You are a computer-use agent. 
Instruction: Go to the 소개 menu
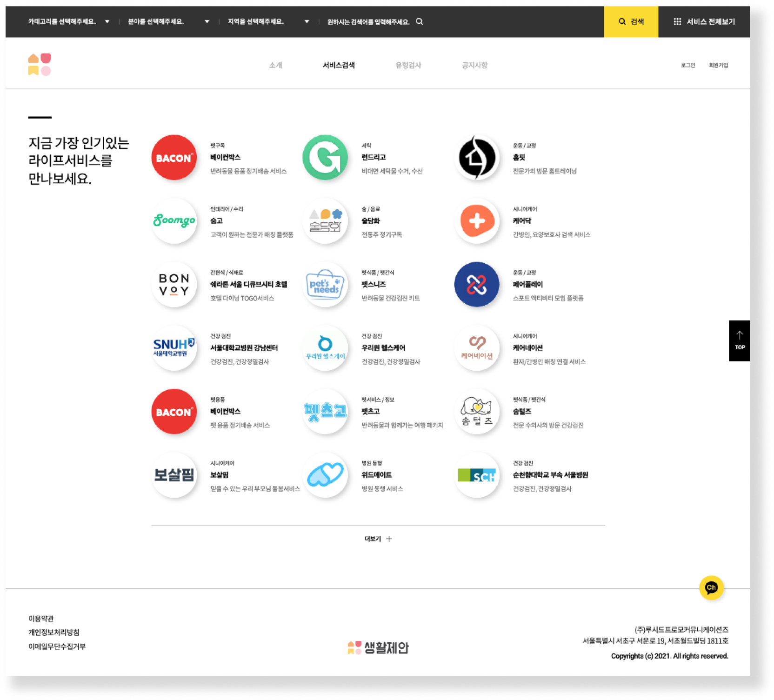[275, 65]
